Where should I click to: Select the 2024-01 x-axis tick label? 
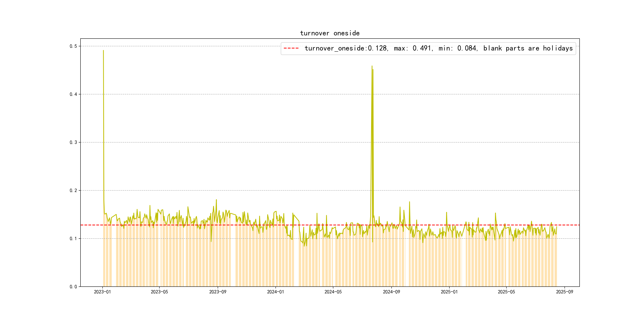coord(275,292)
